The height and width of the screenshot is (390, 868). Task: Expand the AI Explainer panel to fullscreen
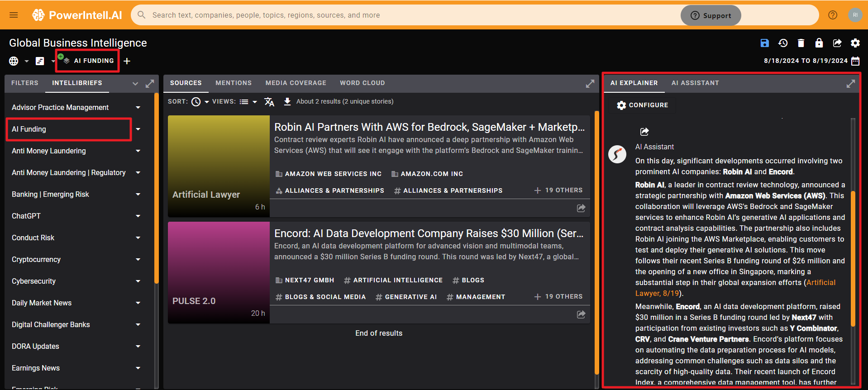[851, 84]
